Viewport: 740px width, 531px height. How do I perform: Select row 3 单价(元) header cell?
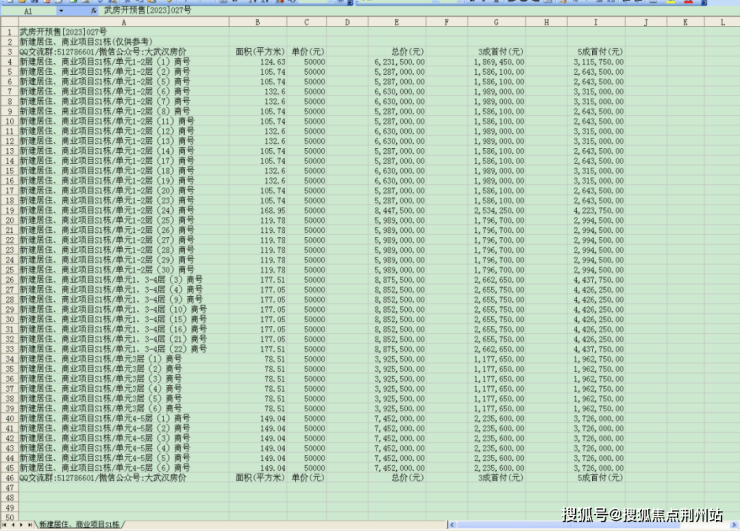pos(307,52)
